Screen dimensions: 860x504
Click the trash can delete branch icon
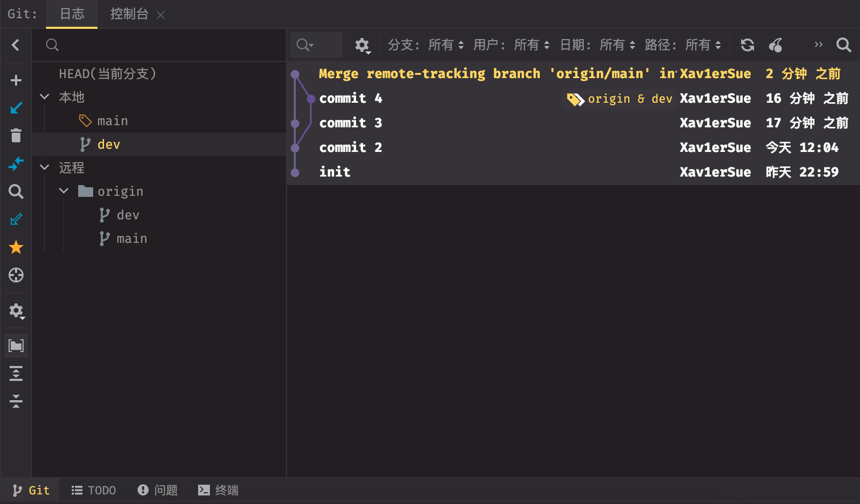point(16,136)
